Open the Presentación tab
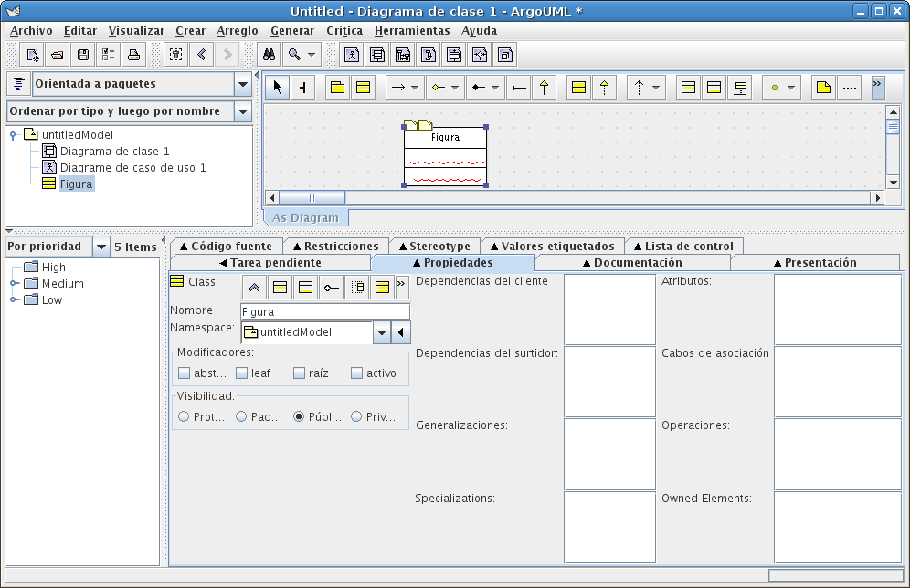The image size is (910, 588). click(x=815, y=263)
